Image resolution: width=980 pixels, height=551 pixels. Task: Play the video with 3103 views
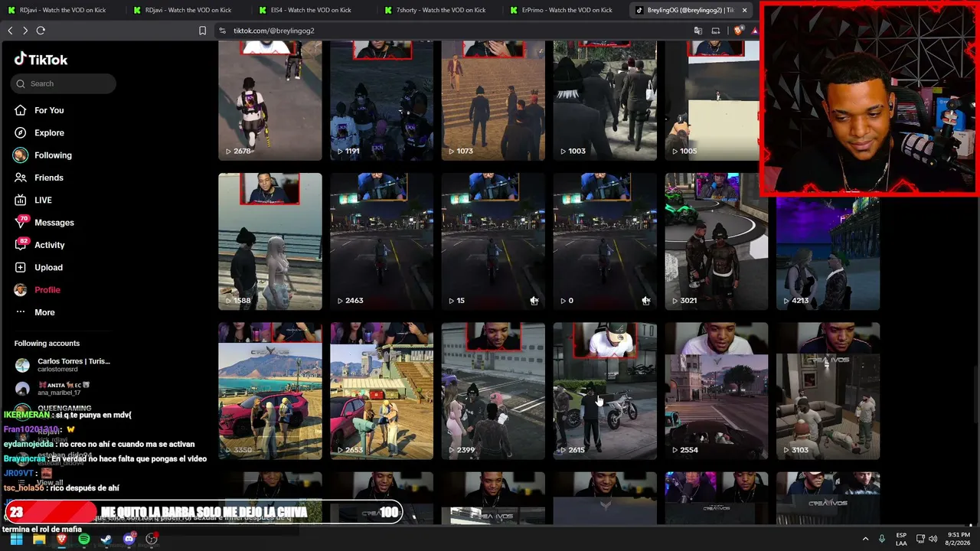[828, 391]
